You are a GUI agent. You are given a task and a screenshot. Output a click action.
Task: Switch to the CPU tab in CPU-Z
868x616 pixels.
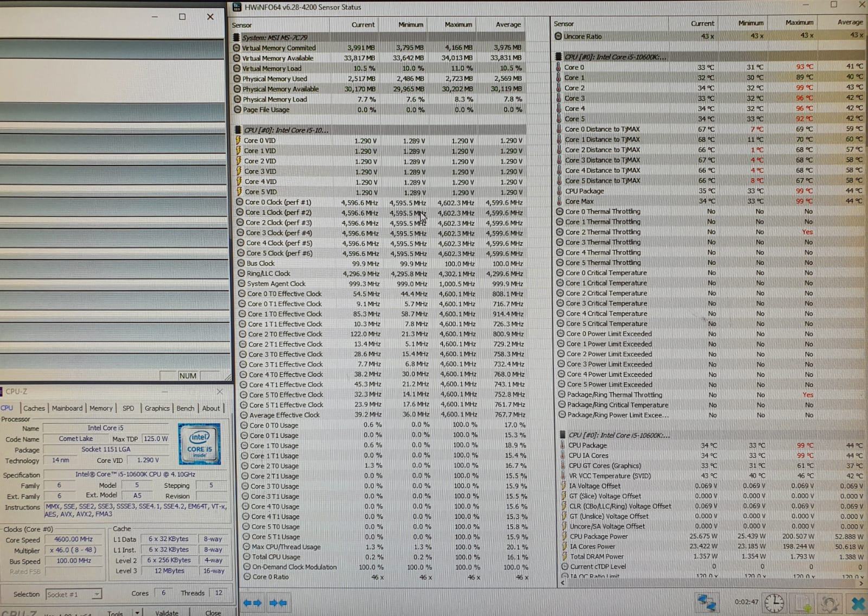(x=7, y=408)
